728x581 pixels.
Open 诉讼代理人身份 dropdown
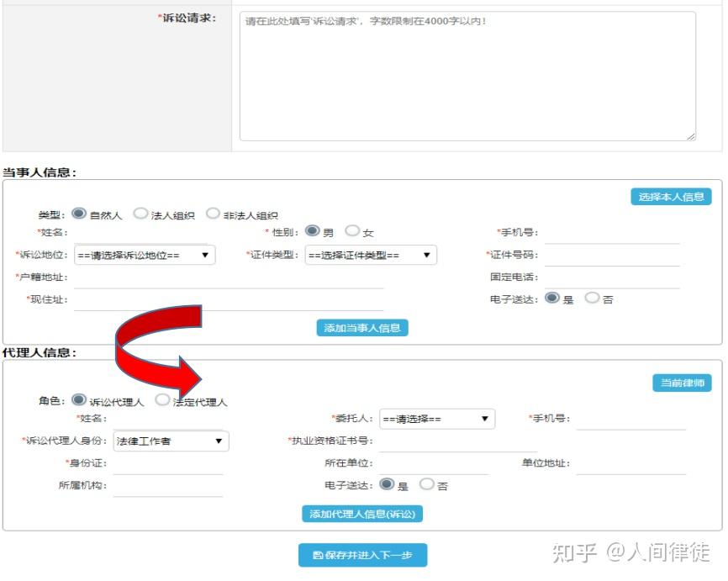(171, 441)
